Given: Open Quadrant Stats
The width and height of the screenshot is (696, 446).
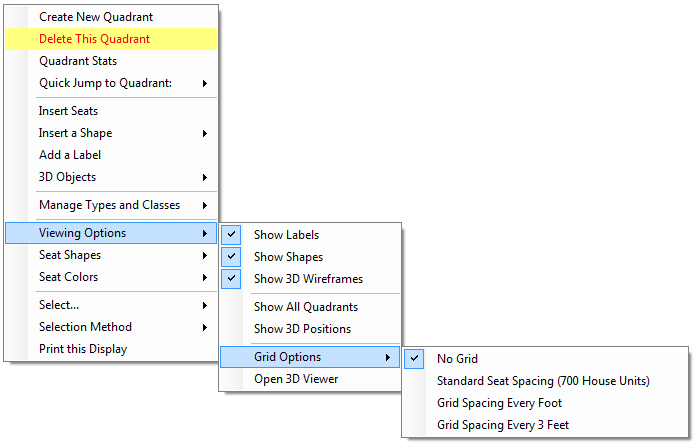Looking at the screenshot, I should pyautogui.click(x=78, y=61).
